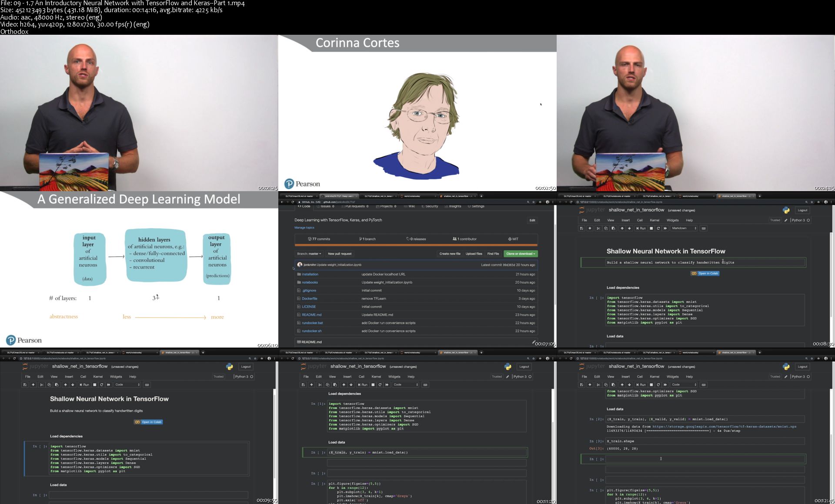Viewport: 835px width, 504px height.
Task: Click Trusted indicator in 00:09:55 frame
Action: click(x=218, y=377)
